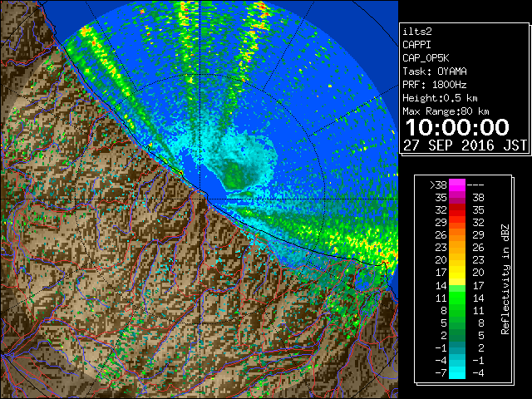Click the '-7' legend label
This screenshot has height=399, width=532.
click(x=441, y=373)
